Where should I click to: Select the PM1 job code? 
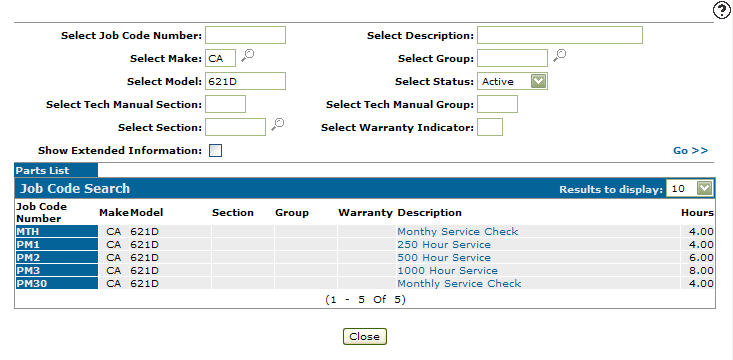pyautogui.click(x=57, y=245)
